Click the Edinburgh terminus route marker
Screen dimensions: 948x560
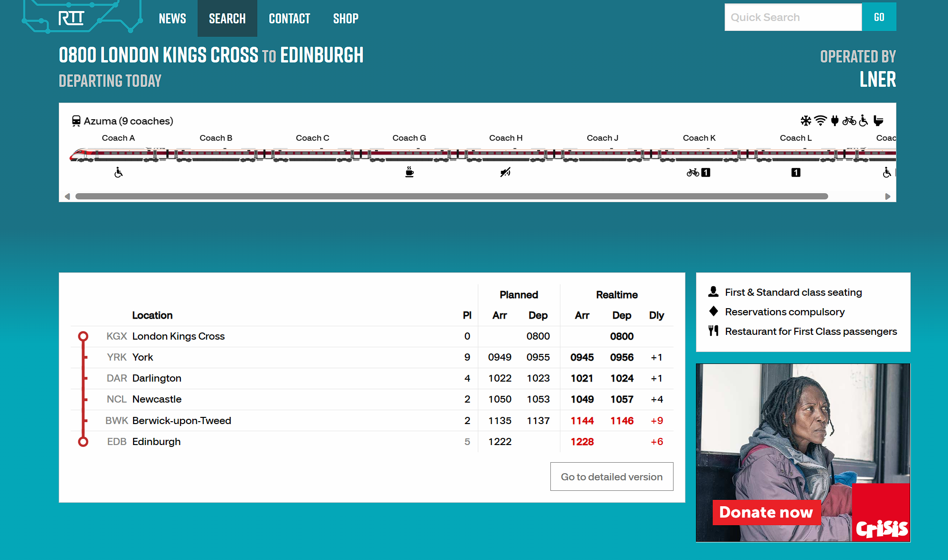tap(83, 442)
